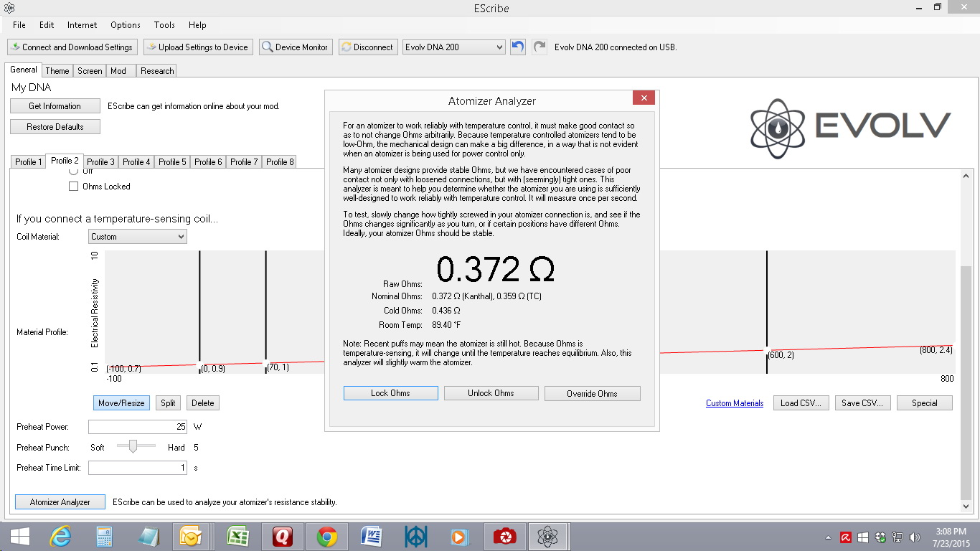Click Lock Ohms in Atomizer Analyzer
980x551 pixels.
click(390, 393)
